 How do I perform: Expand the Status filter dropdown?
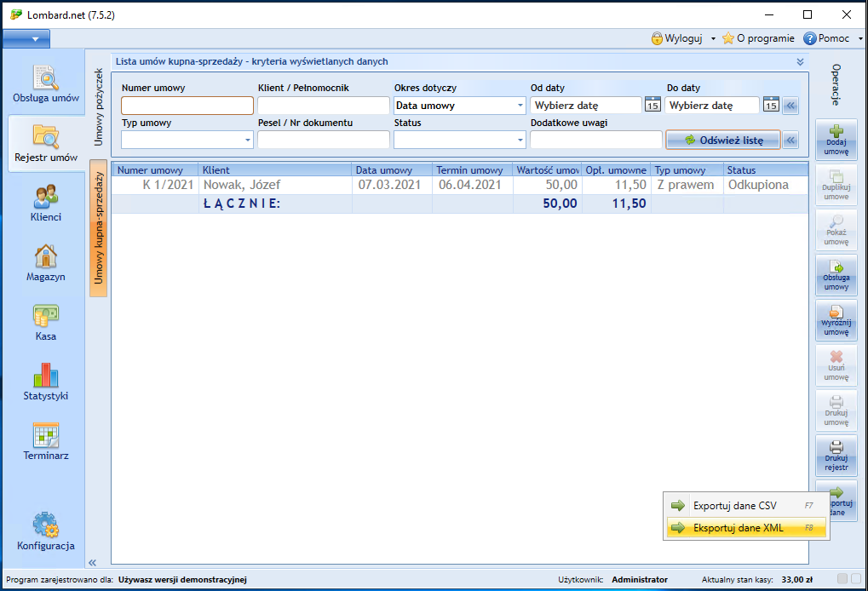click(x=520, y=139)
